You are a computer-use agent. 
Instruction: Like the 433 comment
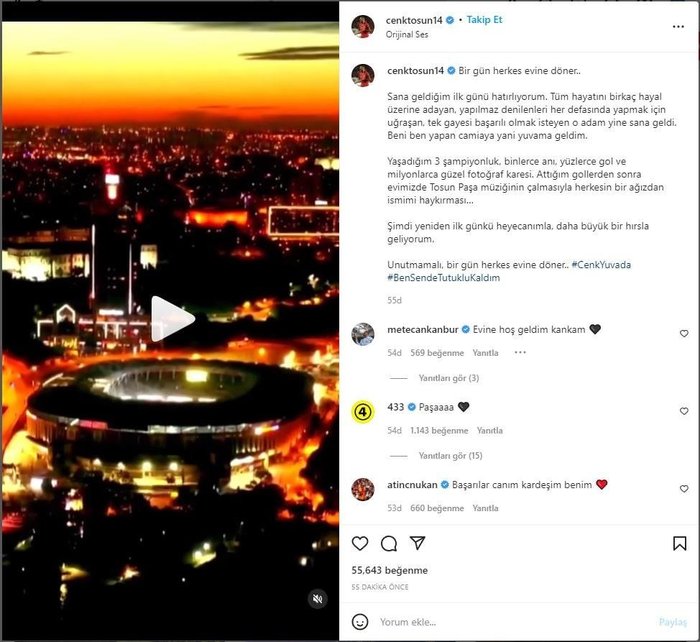pyautogui.click(x=684, y=411)
